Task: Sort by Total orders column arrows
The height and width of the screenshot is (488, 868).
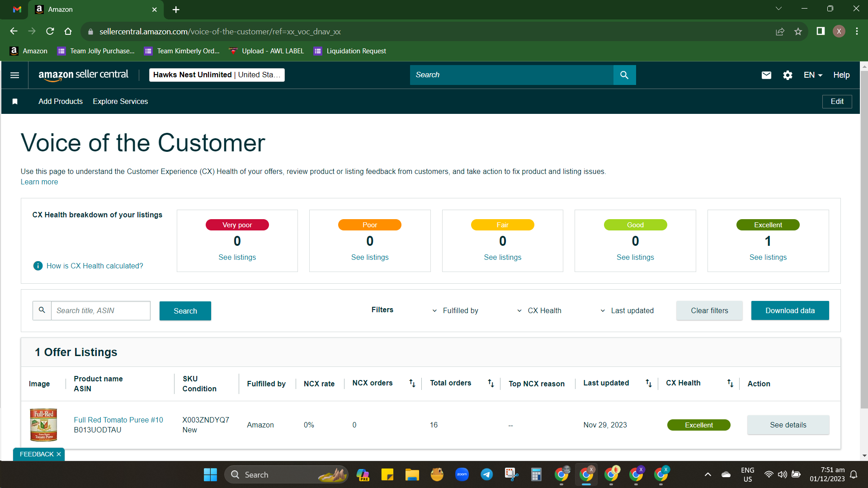Action: (x=491, y=383)
